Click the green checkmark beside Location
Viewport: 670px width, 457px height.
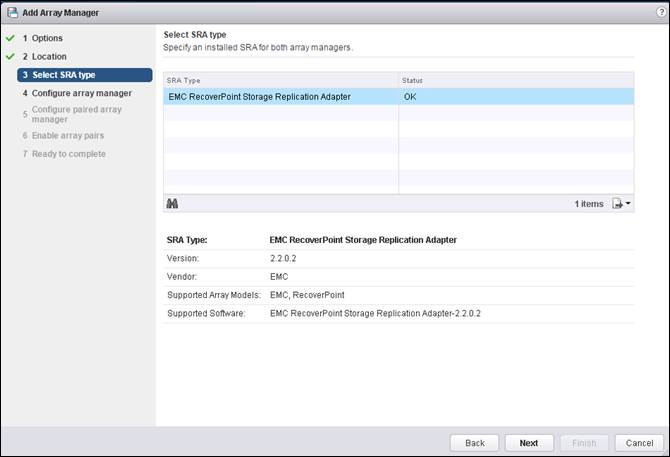pos(10,56)
